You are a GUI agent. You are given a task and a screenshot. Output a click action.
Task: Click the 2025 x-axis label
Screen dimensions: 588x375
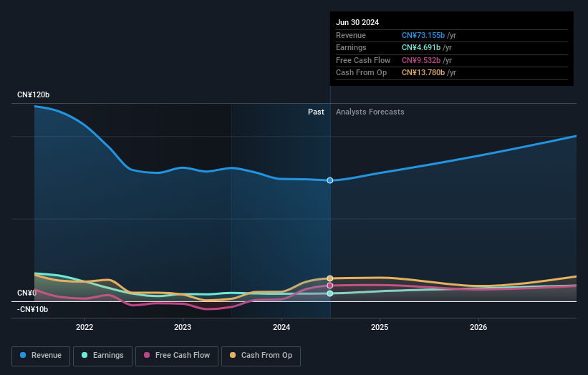380,327
